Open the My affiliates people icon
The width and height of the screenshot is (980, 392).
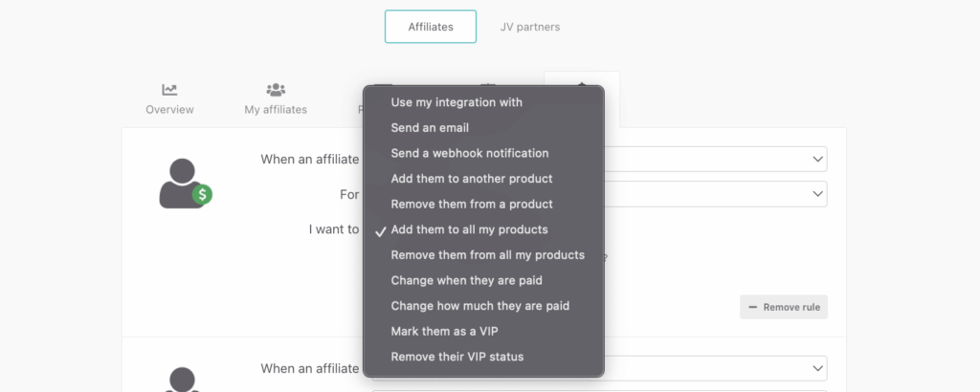(276, 90)
